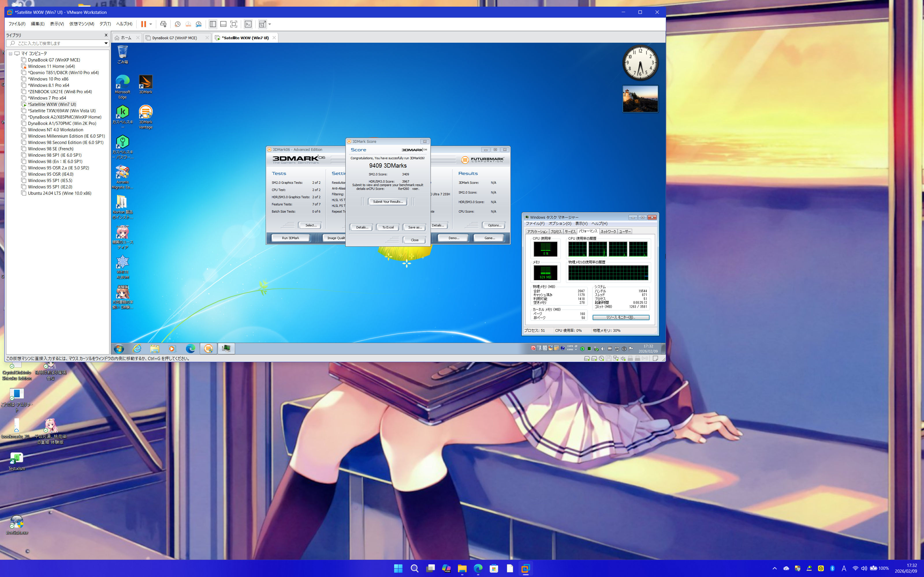Click the リソース モニター button in Task Manager

(621, 318)
